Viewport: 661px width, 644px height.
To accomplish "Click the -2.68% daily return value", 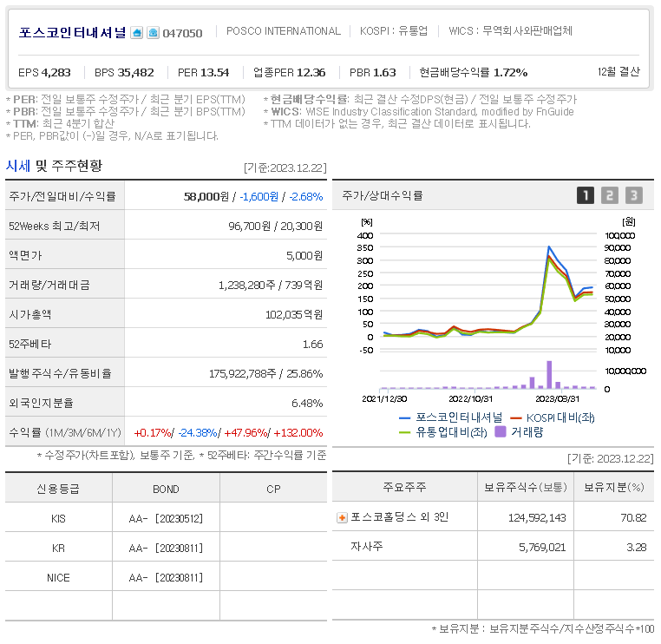I will (x=306, y=196).
